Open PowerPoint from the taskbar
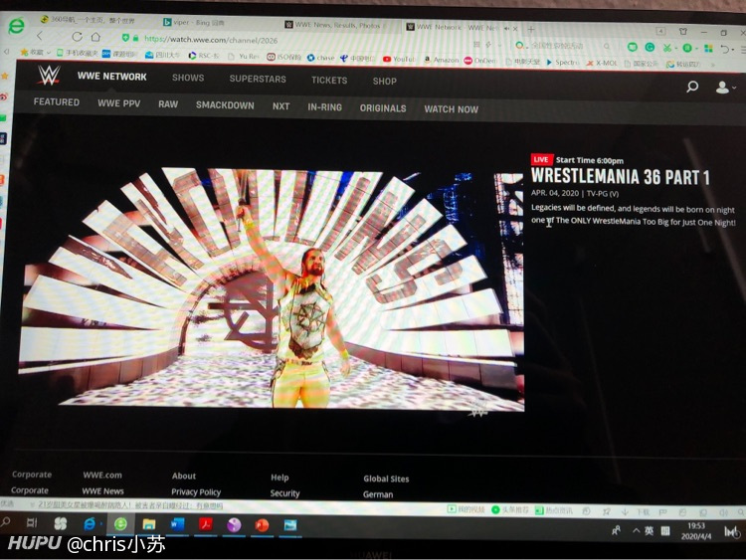This screenshot has height=560, width=746. click(x=262, y=525)
